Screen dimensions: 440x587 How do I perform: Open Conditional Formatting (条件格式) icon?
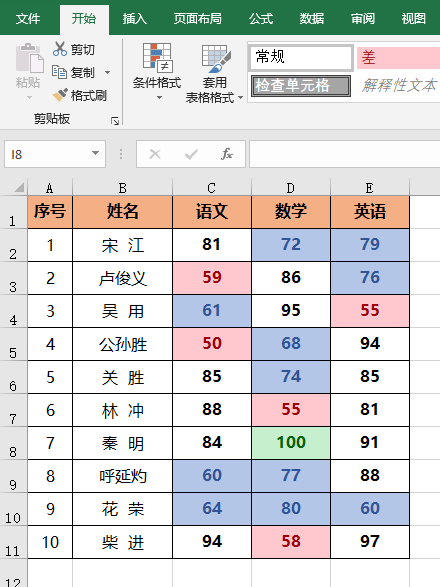[x=157, y=58]
